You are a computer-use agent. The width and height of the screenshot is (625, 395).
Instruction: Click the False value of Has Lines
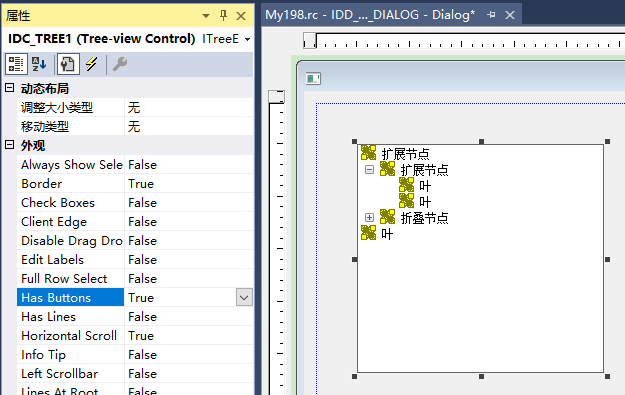pyautogui.click(x=142, y=316)
